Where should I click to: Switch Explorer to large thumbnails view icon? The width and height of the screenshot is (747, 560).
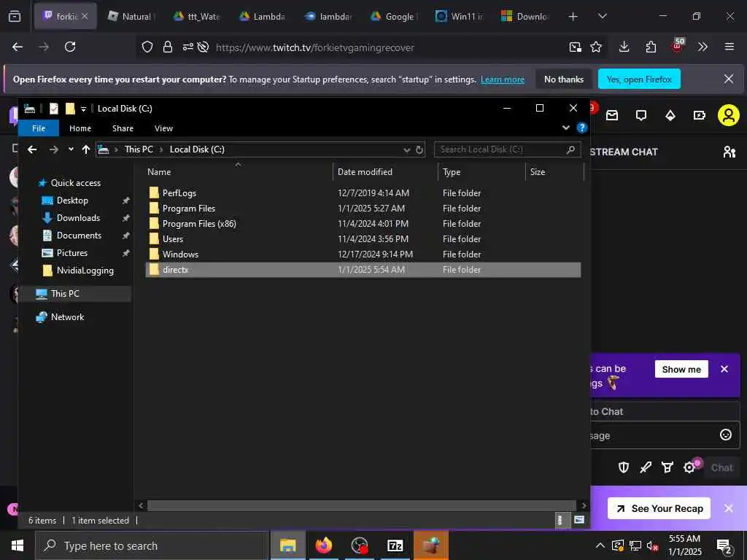tap(578, 520)
